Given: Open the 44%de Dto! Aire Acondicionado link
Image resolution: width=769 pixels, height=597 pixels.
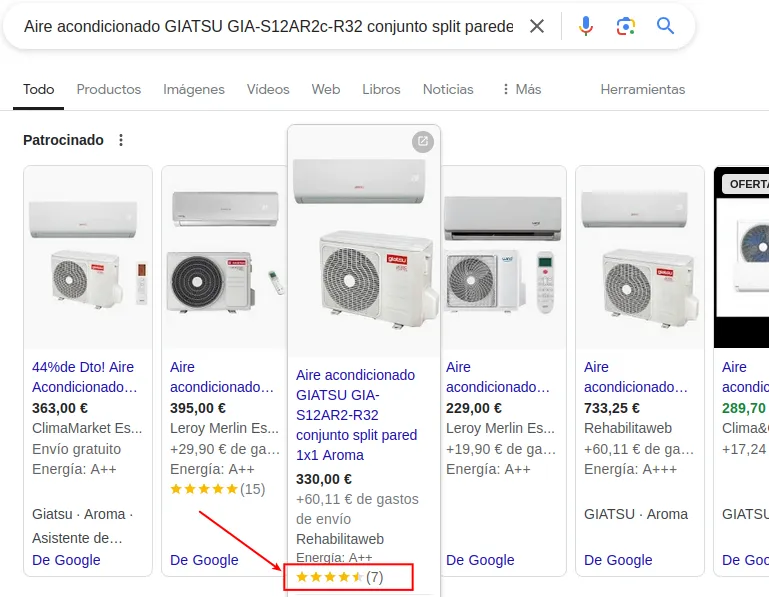Looking at the screenshot, I should tap(84, 377).
